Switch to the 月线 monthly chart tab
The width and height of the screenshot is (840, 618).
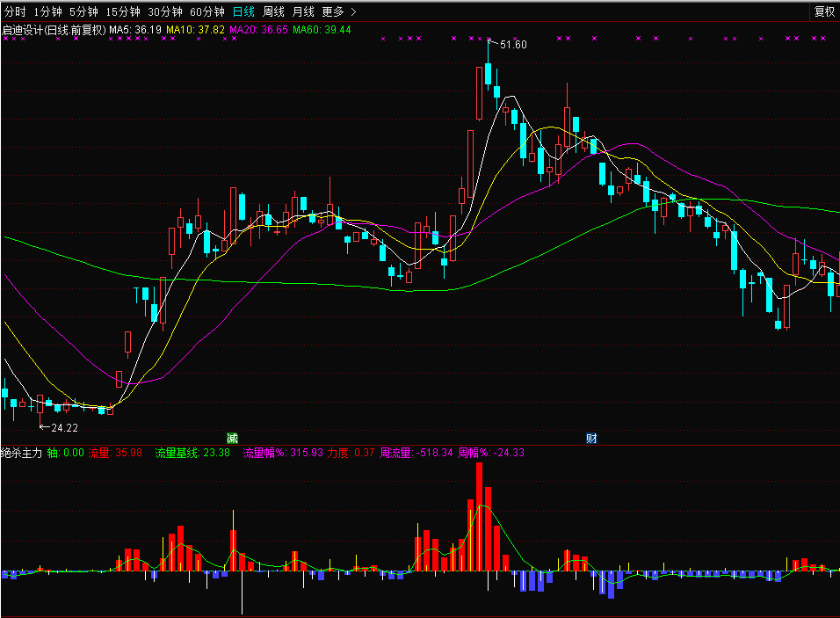pos(303,11)
